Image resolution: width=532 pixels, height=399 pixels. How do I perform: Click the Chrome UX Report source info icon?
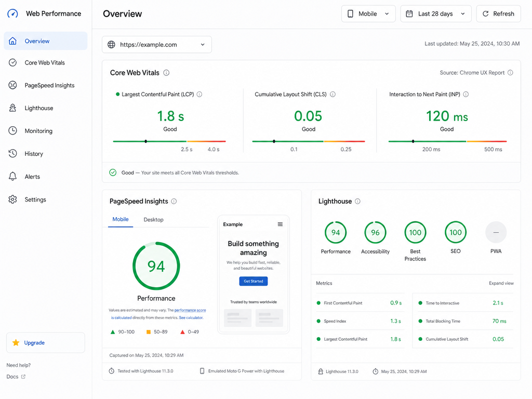(510, 73)
